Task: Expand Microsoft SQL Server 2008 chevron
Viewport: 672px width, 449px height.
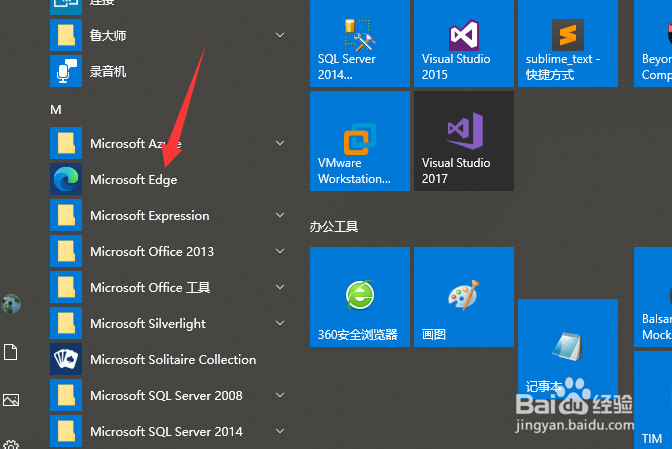Action: [280, 395]
